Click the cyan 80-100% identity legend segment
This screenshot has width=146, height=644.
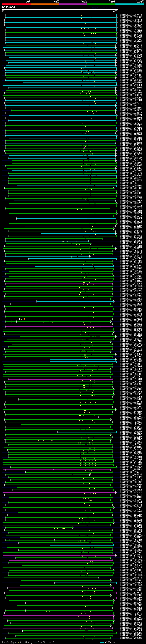coord(130,4)
